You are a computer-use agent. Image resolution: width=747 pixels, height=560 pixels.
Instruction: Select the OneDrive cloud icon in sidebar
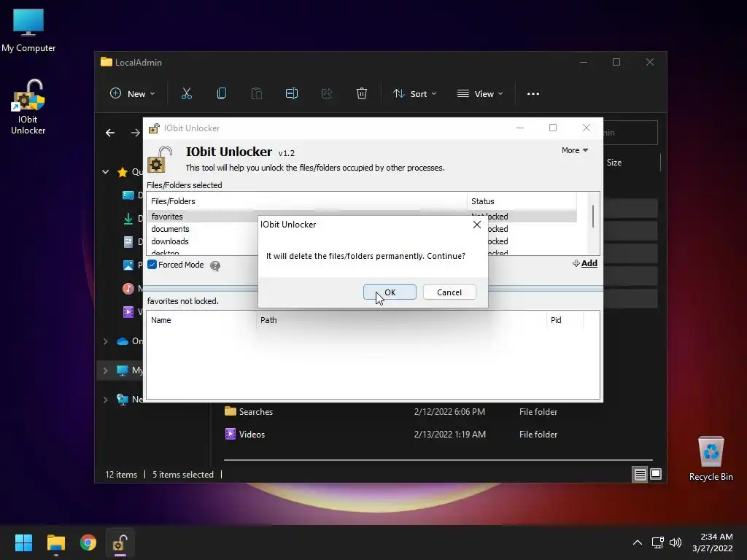123,341
